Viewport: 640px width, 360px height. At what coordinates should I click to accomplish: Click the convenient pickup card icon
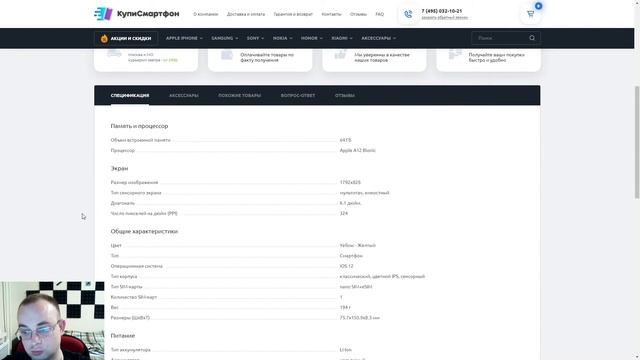click(455, 54)
